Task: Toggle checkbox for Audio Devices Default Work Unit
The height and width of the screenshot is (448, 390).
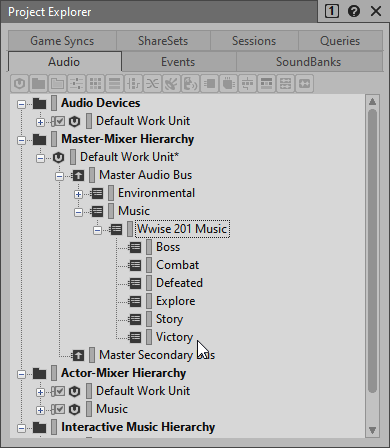Action: [59, 121]
